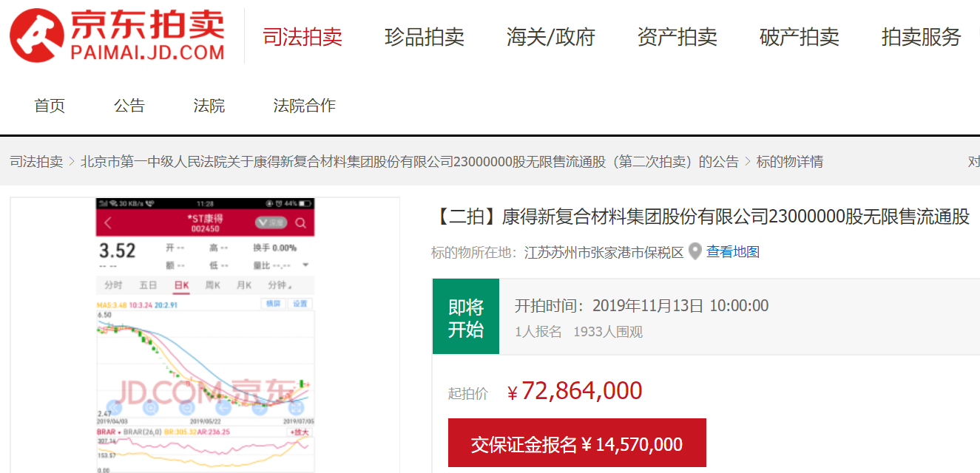Click the 标的物详情 breadcrumb

tap(790, 161)
